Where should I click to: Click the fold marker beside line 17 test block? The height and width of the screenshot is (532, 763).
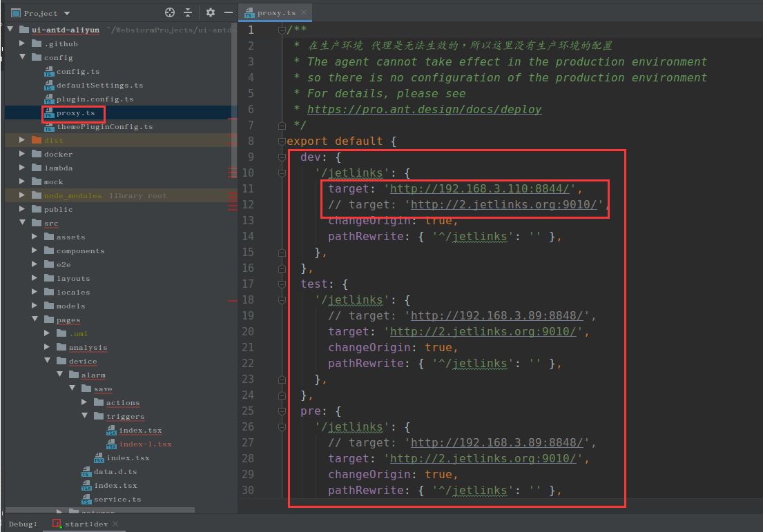(281, 284)
